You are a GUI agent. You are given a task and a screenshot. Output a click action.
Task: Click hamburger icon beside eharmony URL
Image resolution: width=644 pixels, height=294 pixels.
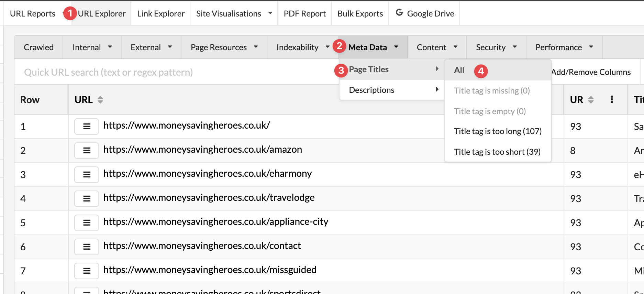(87, 175)
